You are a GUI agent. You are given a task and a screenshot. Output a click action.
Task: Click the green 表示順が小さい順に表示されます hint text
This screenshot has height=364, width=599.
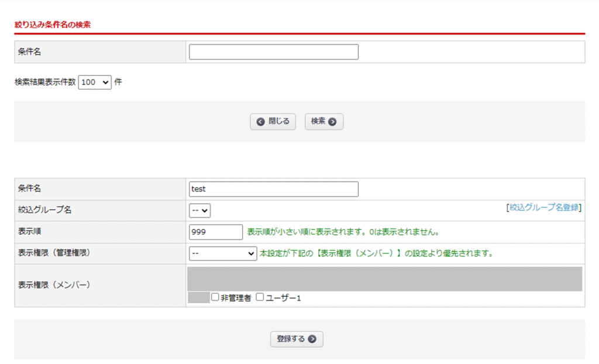343,232
